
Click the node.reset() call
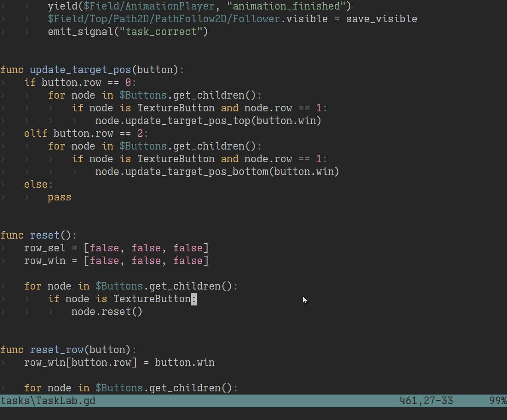click(107, 312)
